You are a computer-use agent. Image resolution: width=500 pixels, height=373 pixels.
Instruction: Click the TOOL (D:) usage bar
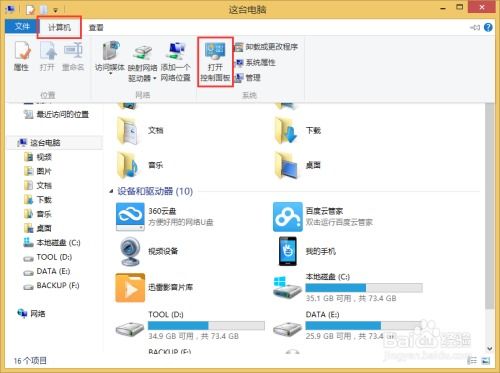tap(206, 325)
